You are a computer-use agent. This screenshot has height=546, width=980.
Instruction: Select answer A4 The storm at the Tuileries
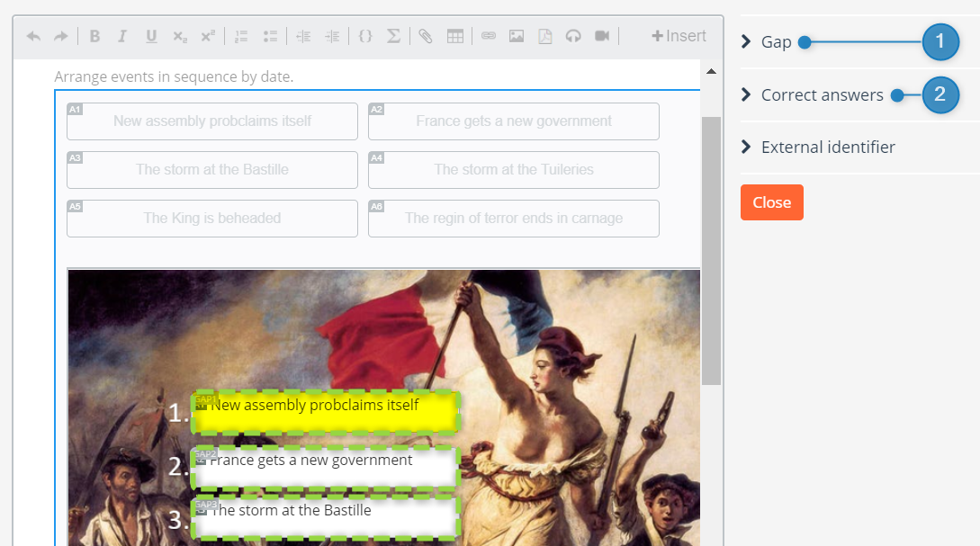[514, 170]
